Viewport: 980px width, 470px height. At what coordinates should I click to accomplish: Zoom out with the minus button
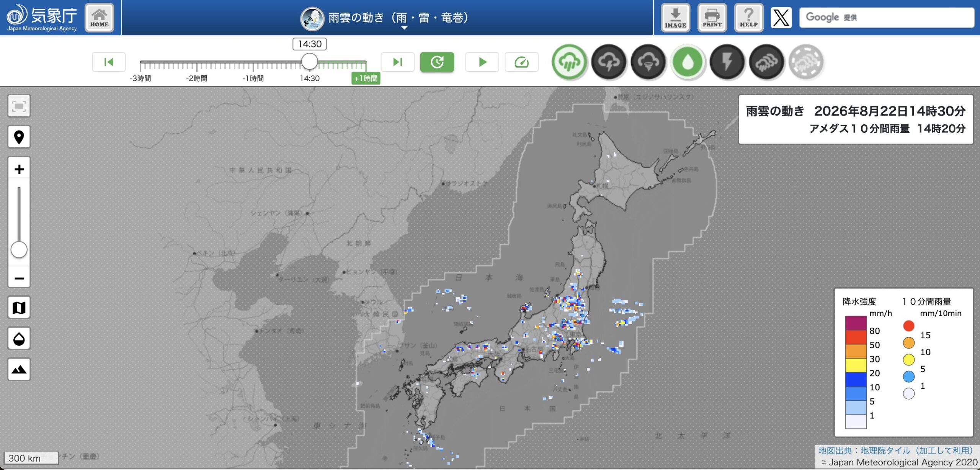point(19,277)
